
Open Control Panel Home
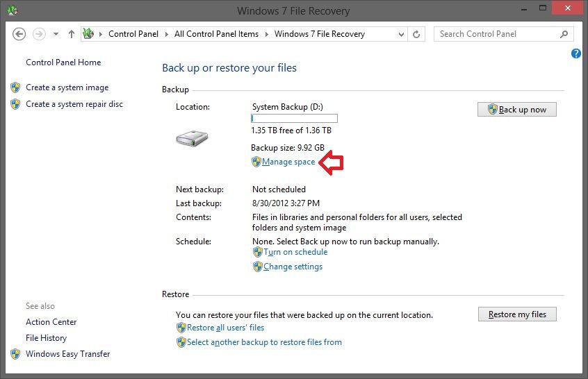click(x=63, y=62)
